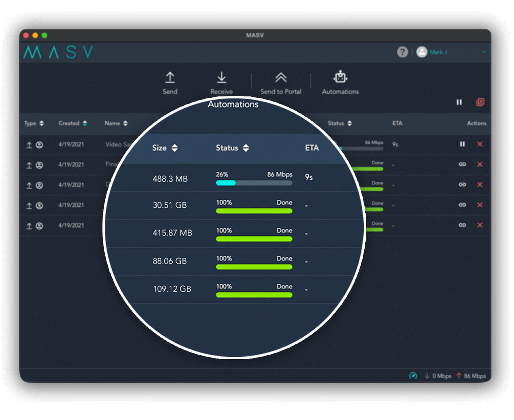The width and height of the screenshot is (514, 420).
Task: Click the speed gauge icon in status bar
Action: 413,376
